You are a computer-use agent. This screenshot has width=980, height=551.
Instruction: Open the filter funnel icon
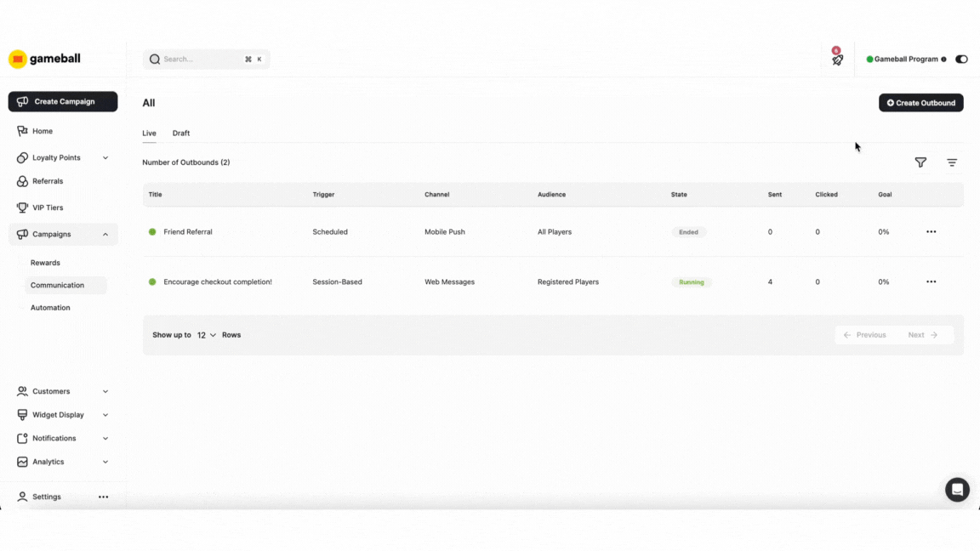click(x=920, y=162)
